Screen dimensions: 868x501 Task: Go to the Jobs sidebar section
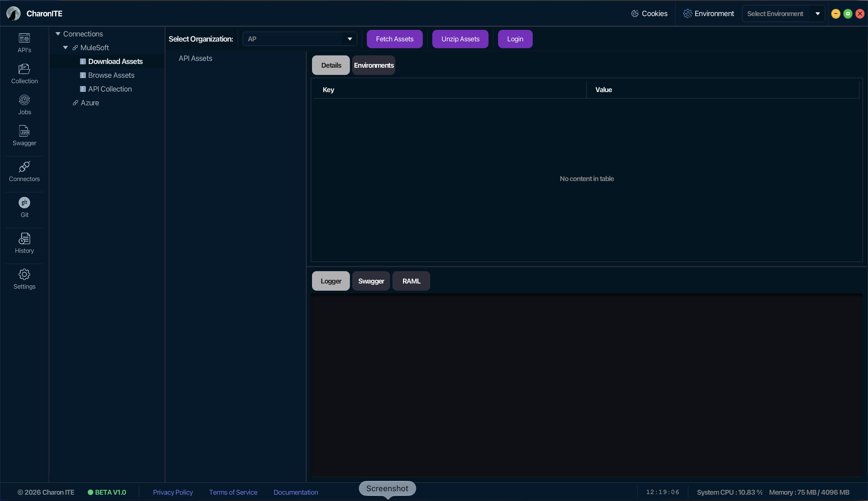[x=24, y=105]
